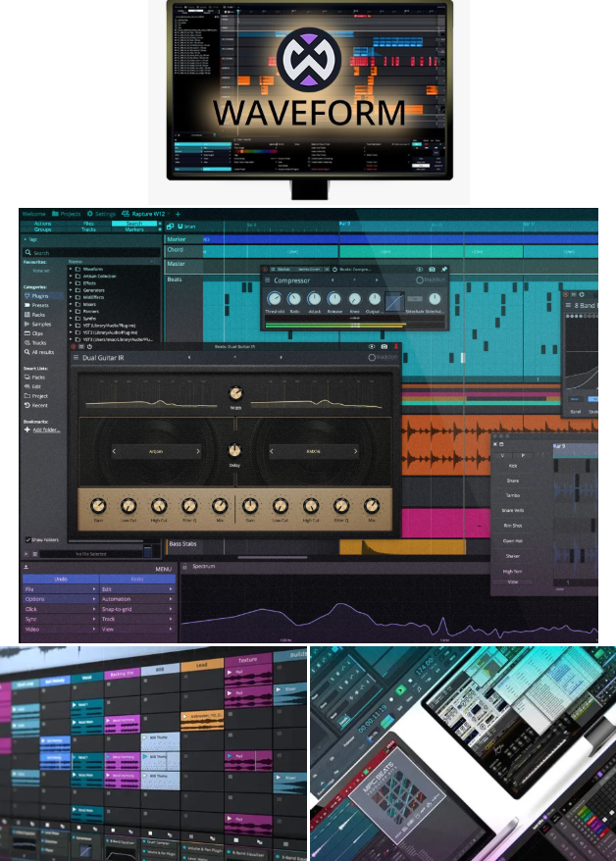The width and height of the screenshot is (616, 861).
Task: Select the Racks category
Action: pyautogui.click(x=34, y=315)
